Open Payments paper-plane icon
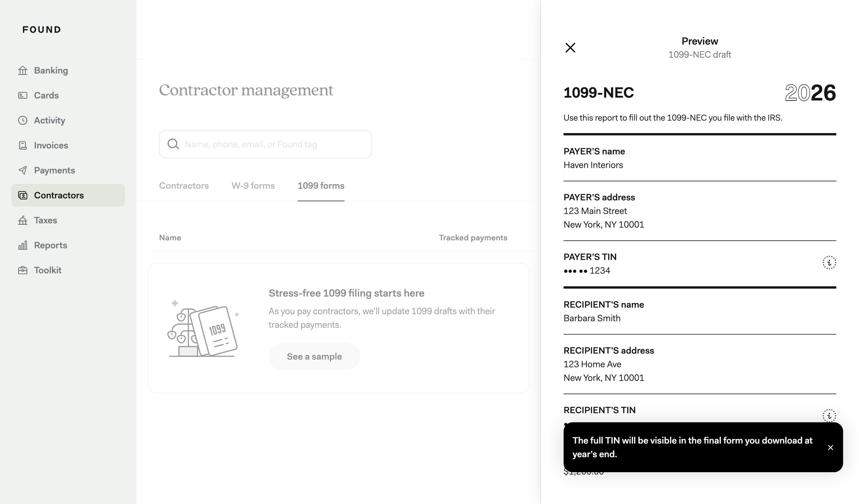Viewport: 859px width, 504px height. click(23, 170)
